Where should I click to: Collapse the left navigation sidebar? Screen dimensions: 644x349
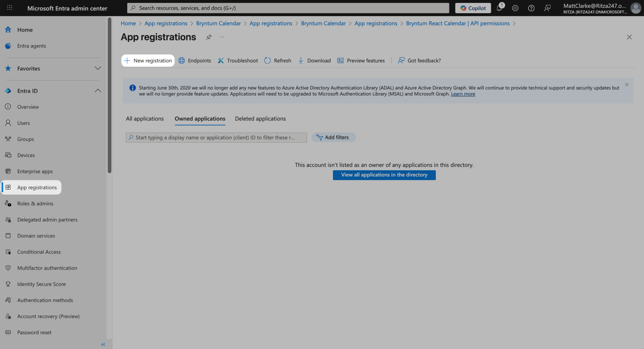103,345
